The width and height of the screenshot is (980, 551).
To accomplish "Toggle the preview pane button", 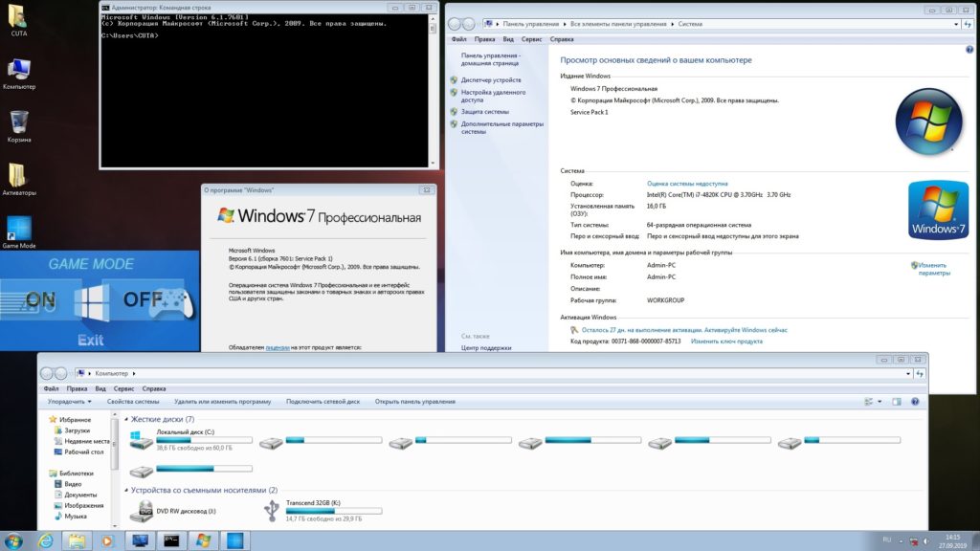I will 896,402.
